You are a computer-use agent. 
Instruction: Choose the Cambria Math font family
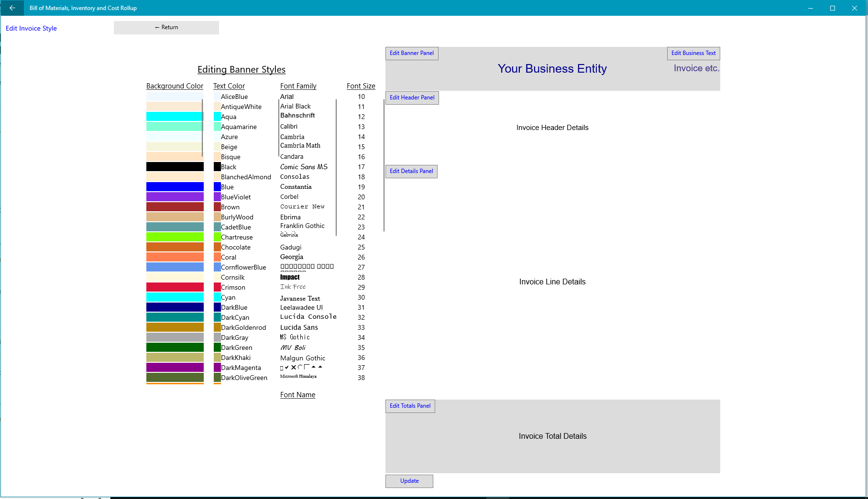point(300,146)
